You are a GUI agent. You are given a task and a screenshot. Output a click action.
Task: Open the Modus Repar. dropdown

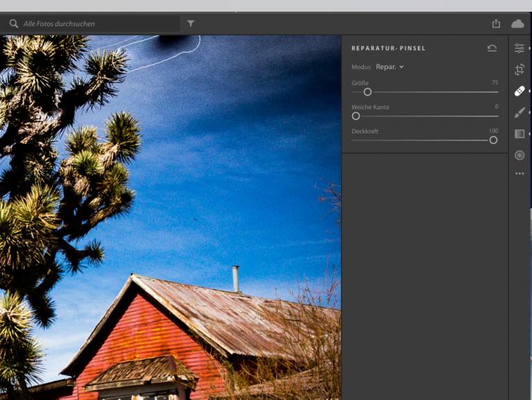pos(389,67)
